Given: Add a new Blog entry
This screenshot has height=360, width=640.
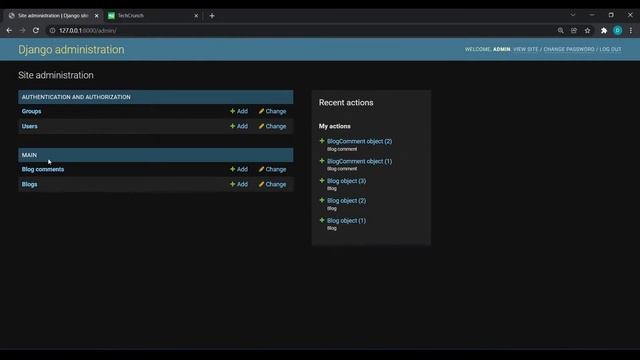Looking at the screenshot, I should tap(239, 184).
